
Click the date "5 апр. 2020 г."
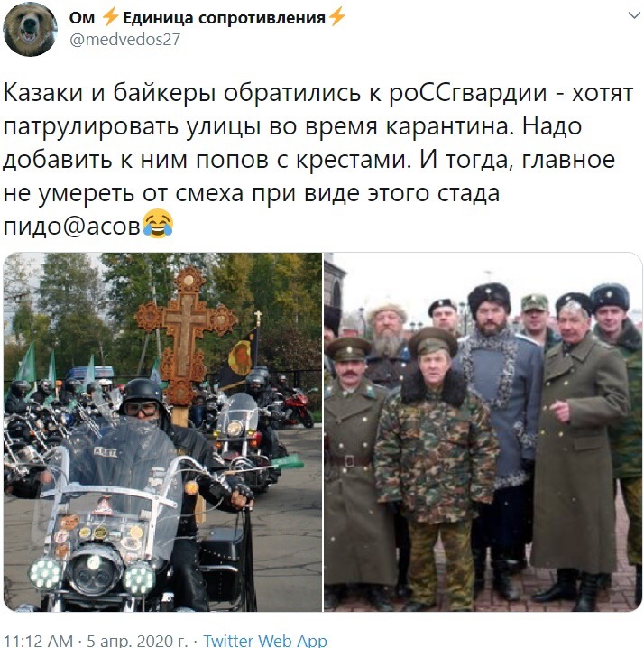pos(138,640)
